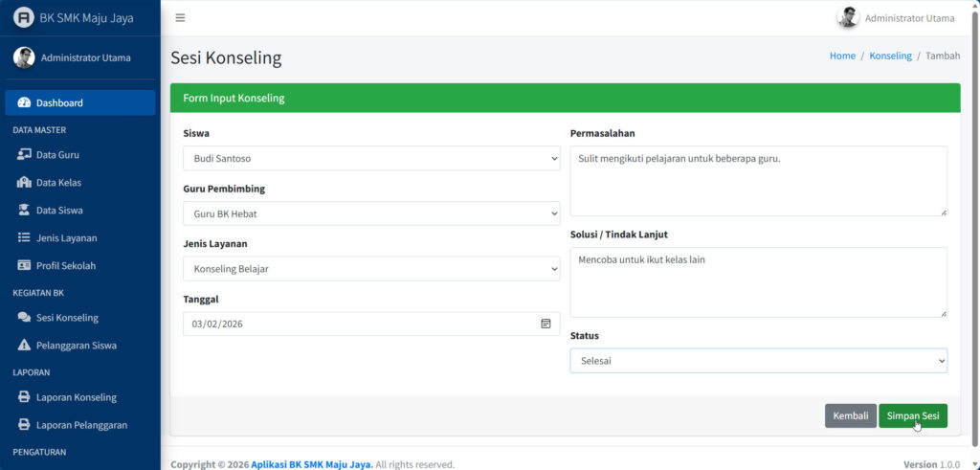Click the Pelanggaran Siswa warning icon
980x470 pixels.
[24, 345]
